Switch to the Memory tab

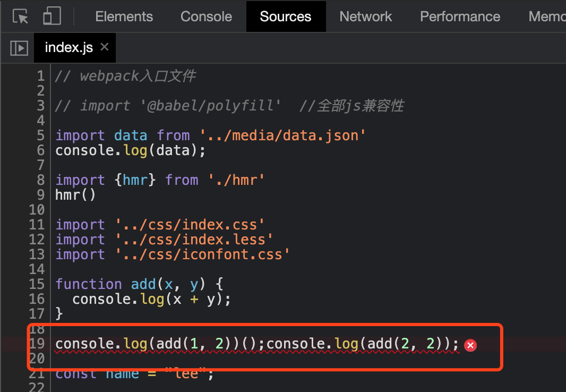tap(546, 16)
